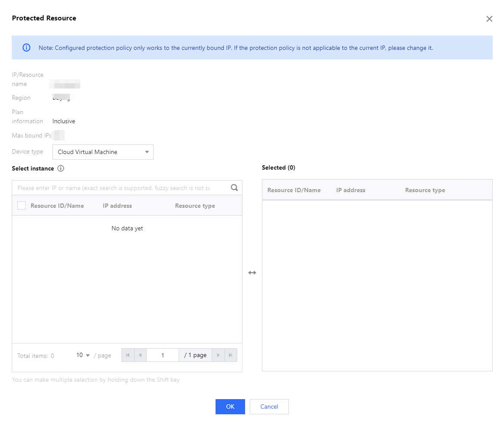This screenshot has width=504, height=426.
Task: Tick the select-all checkbox in the instance table
Action: pos(22,206)
